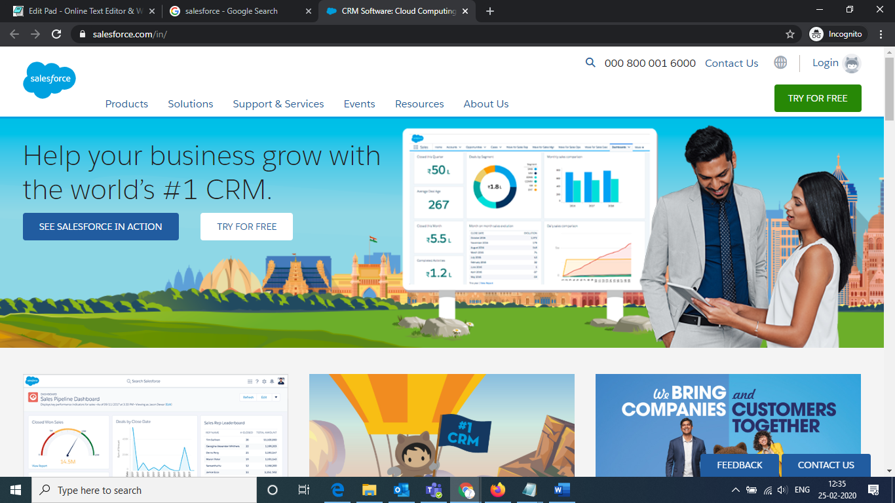Open the #1 CRM balloon thumbnail
The width and height of the screenshot is (895, 503).
click(x=442, y=425)
